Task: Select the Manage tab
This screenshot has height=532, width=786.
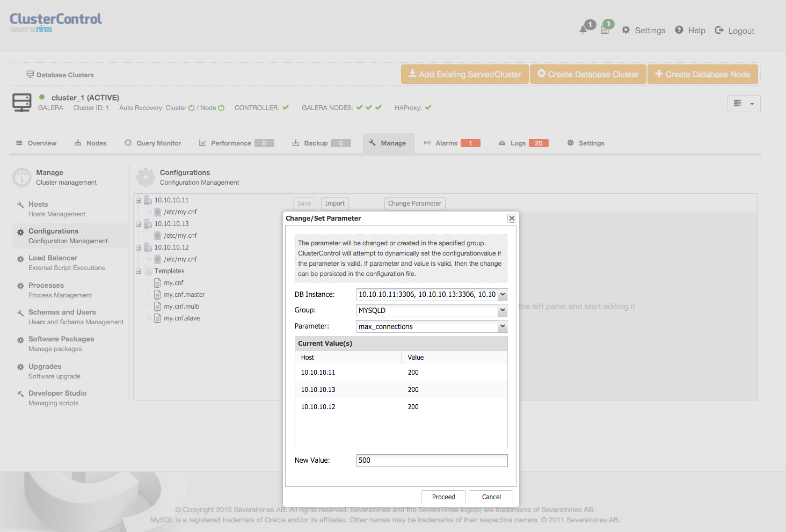Action: [389, 143]
